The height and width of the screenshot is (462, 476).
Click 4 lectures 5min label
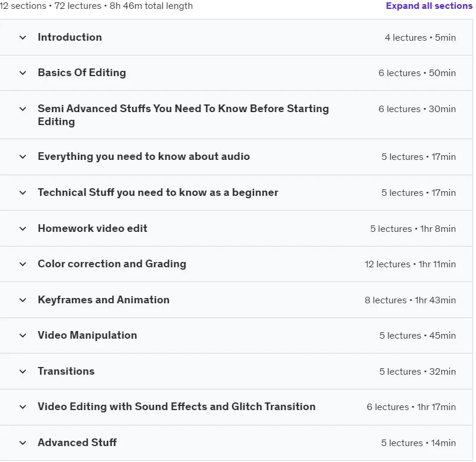click(x=420, y=38)
